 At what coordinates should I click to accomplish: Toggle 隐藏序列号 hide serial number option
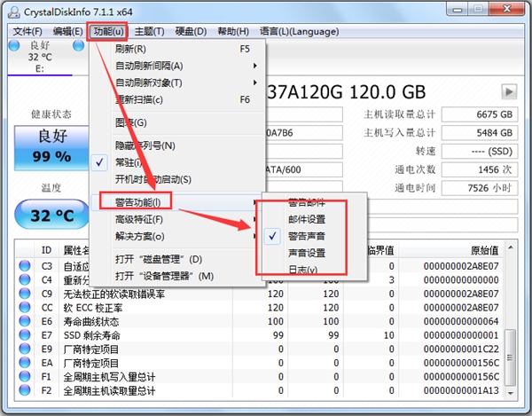(x=177, y=145)
